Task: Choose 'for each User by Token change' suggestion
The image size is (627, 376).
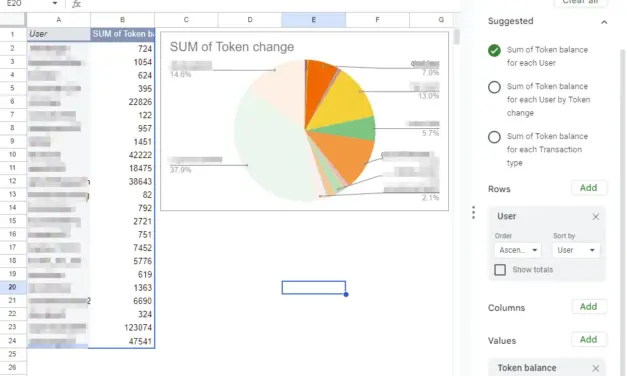Action: [494, 87]
